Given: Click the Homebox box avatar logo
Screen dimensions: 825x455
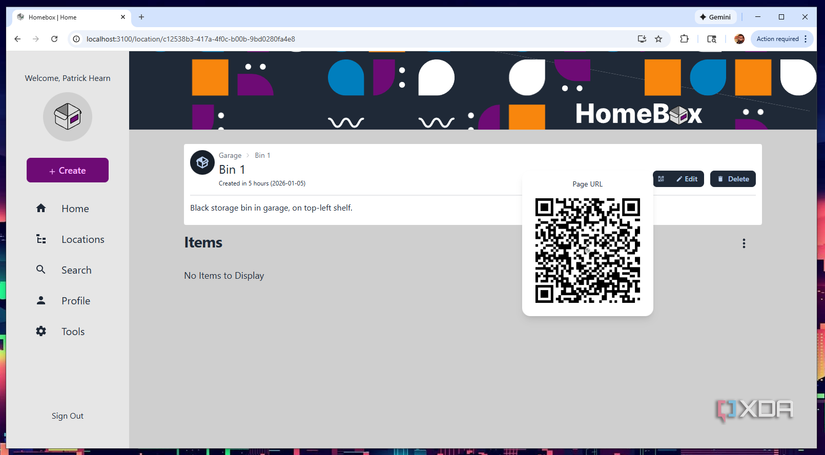Looking at the screenshot, I should pos(67,116).
